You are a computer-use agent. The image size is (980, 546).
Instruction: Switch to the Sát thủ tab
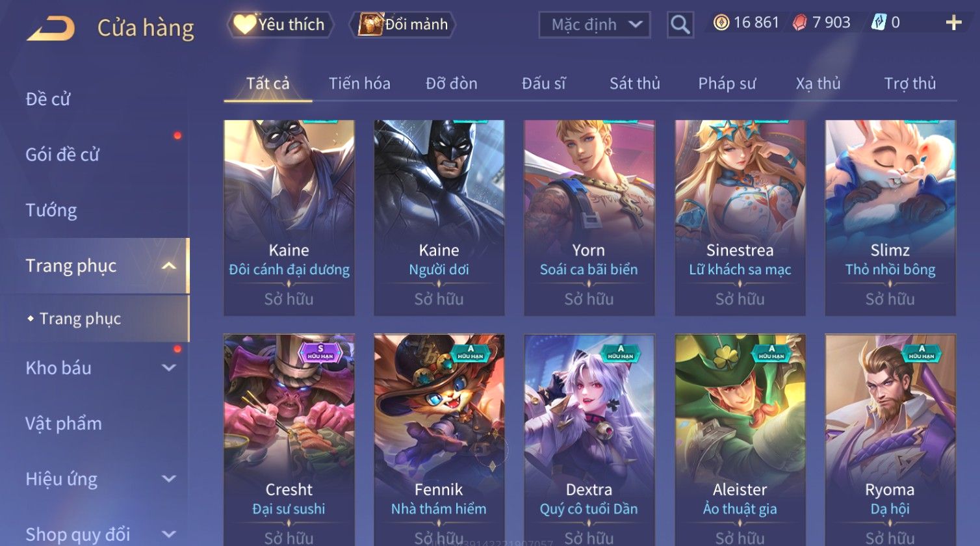point(635,84)
